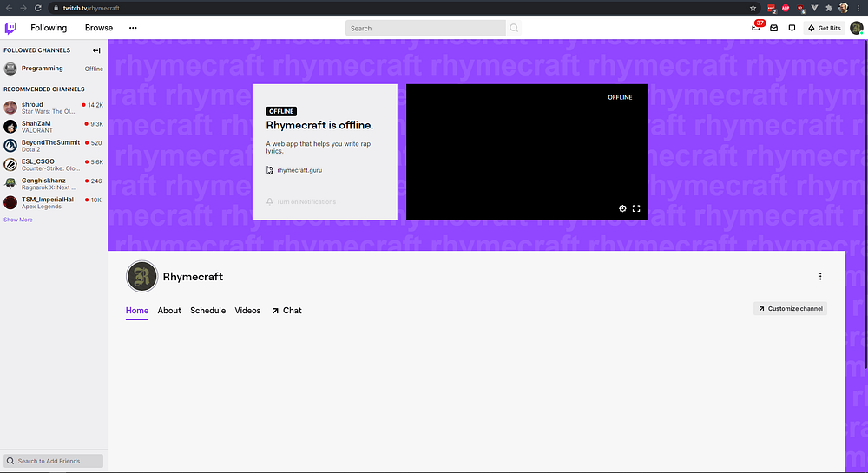
Task: Select the BeyondTheSummit channel name
Action: 50,142
